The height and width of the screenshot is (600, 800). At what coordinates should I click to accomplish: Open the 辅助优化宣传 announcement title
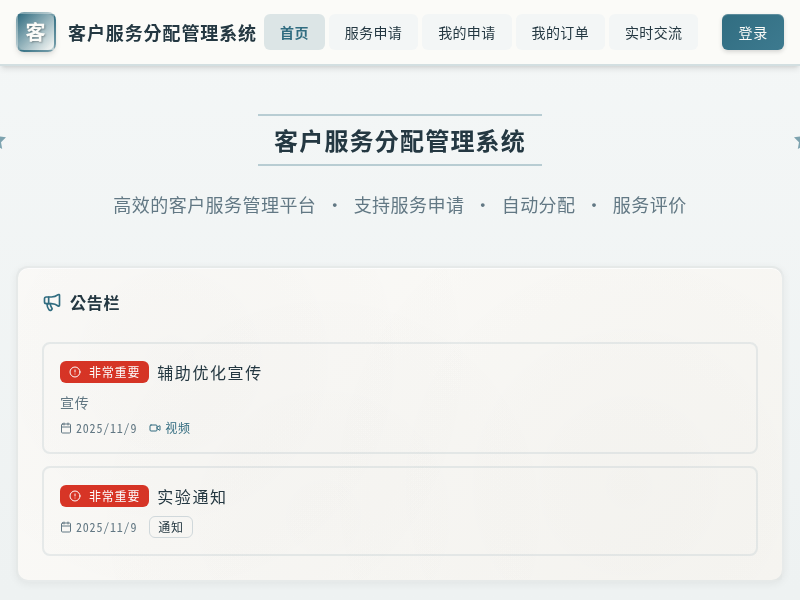pos(211,372)
